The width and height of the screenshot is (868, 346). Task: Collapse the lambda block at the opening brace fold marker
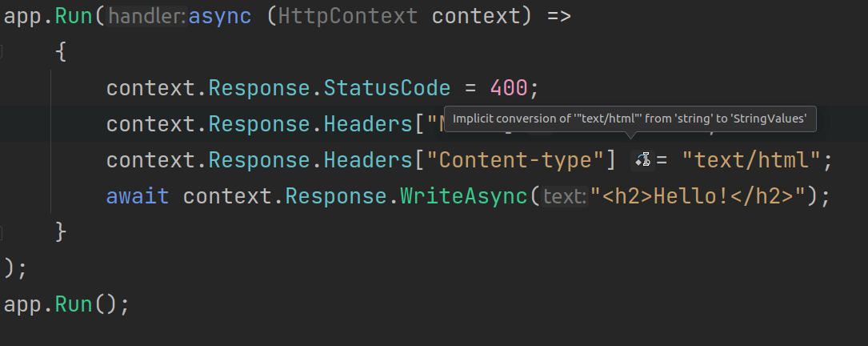(1, 52)
